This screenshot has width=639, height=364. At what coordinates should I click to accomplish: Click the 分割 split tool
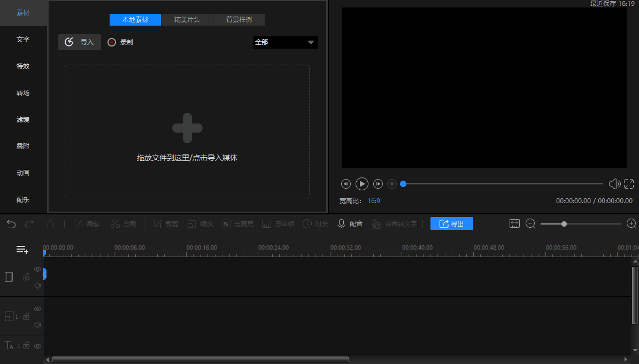click(124, 224)
